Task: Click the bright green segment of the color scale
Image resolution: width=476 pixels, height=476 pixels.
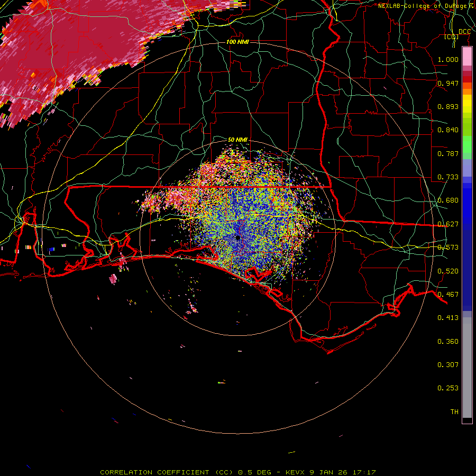Action: point(467,144)
